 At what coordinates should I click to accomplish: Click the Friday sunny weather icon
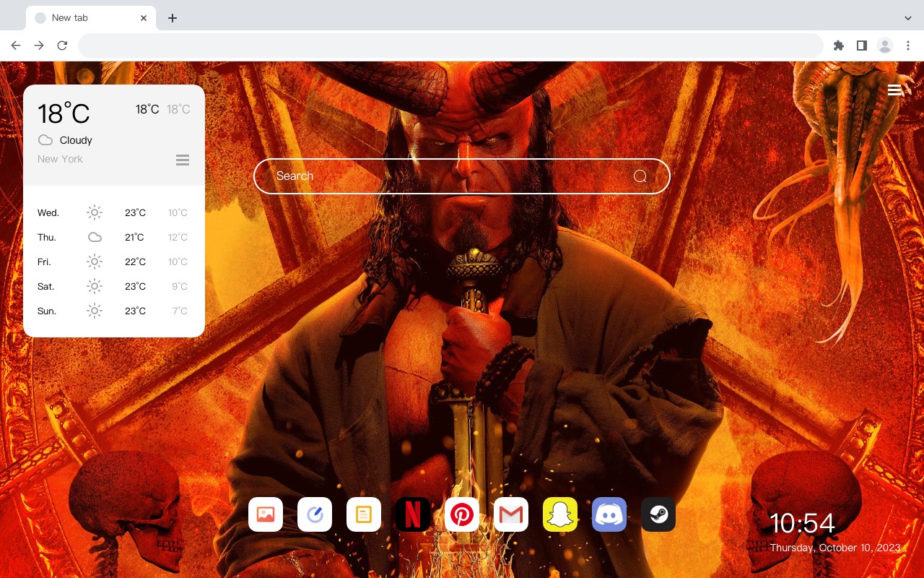tap(95, 262)
